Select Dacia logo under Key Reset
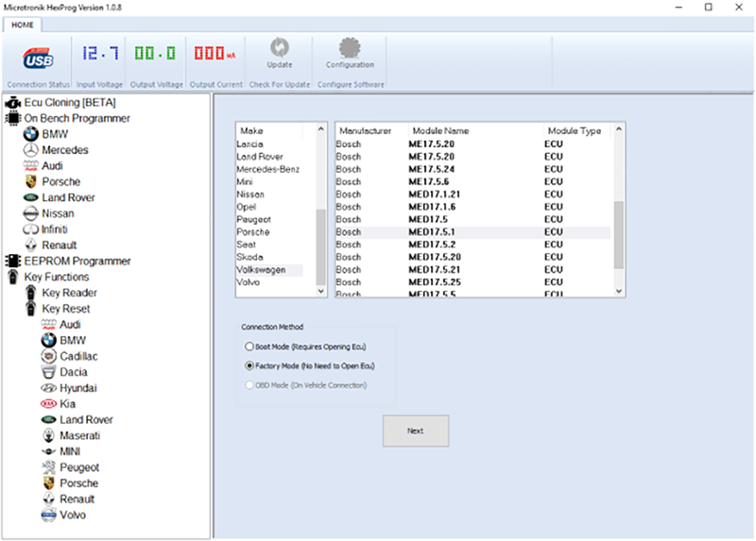The image size is (756, 541). click(x=49, y=372)
